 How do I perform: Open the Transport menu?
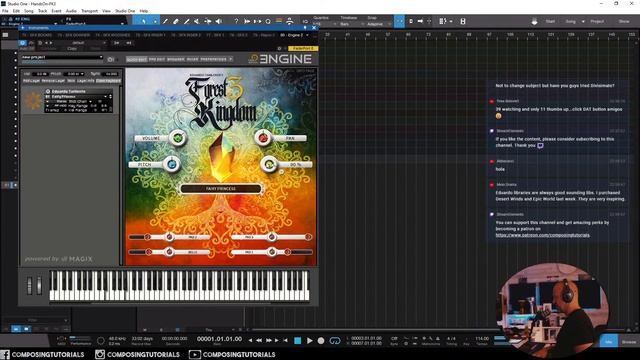[89, 11]
